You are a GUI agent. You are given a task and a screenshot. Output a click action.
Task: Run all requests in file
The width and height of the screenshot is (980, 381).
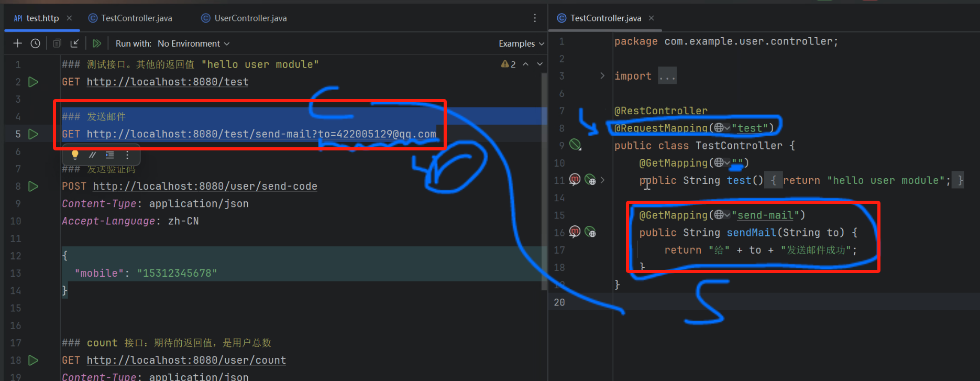(x=97, y=43)
